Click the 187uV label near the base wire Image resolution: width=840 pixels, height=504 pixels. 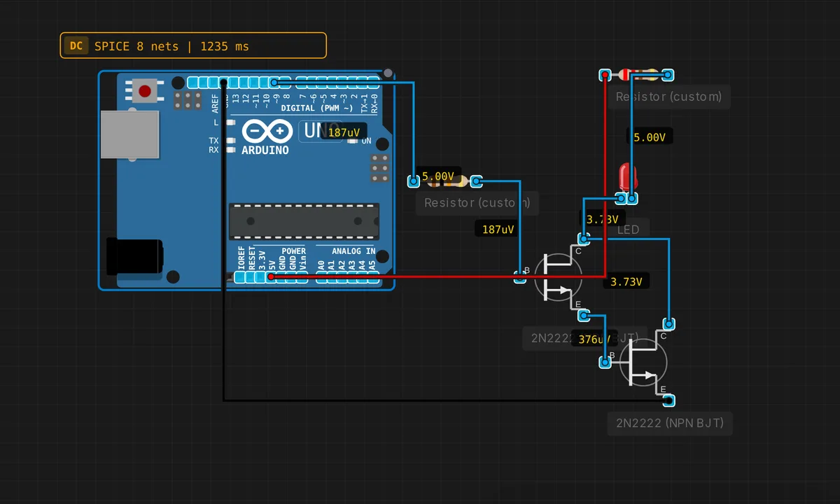coord(498,229)
